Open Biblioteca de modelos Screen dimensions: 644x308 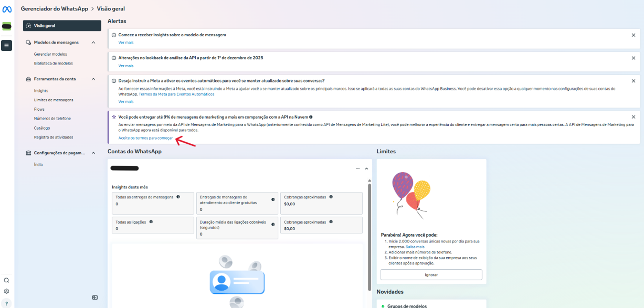[x=53, y=63]
